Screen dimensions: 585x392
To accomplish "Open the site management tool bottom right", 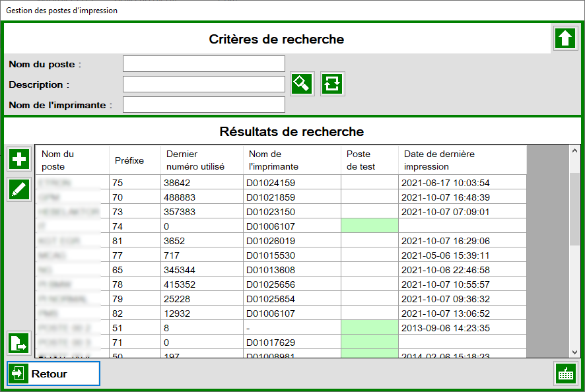I will tap(565, 374).
